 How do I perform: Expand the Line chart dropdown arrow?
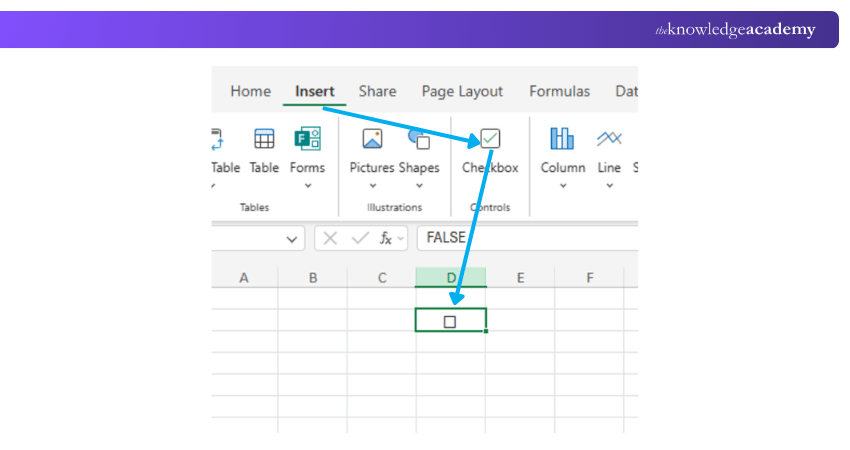(x=610, y=186)
